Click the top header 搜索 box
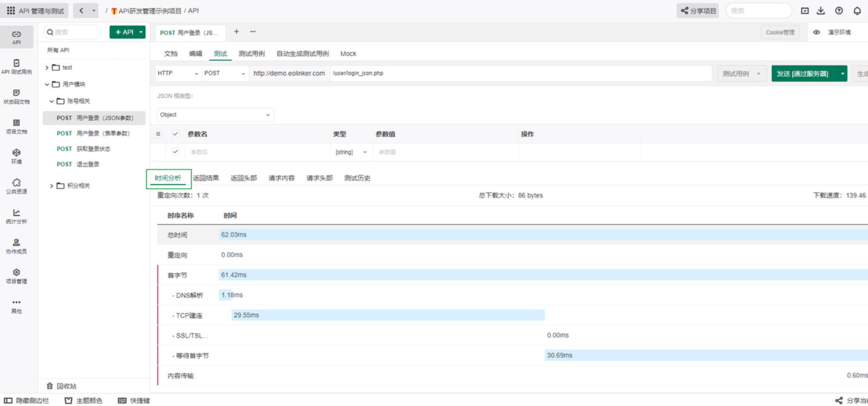Image resolution: width=868 pixels, height=406 pixels. pos(759,11)
